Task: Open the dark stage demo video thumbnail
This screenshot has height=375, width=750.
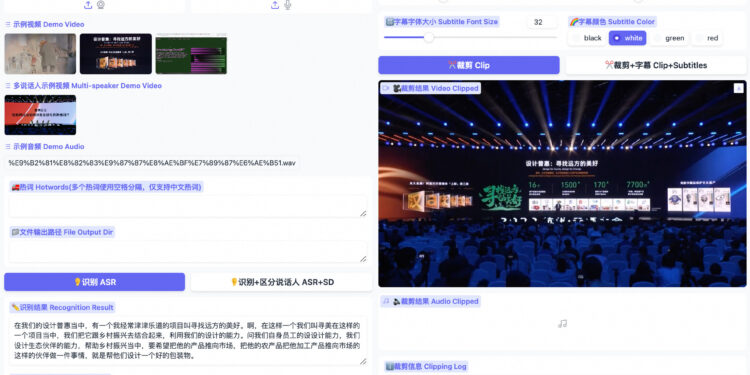Action: click(x=116, y=54)
